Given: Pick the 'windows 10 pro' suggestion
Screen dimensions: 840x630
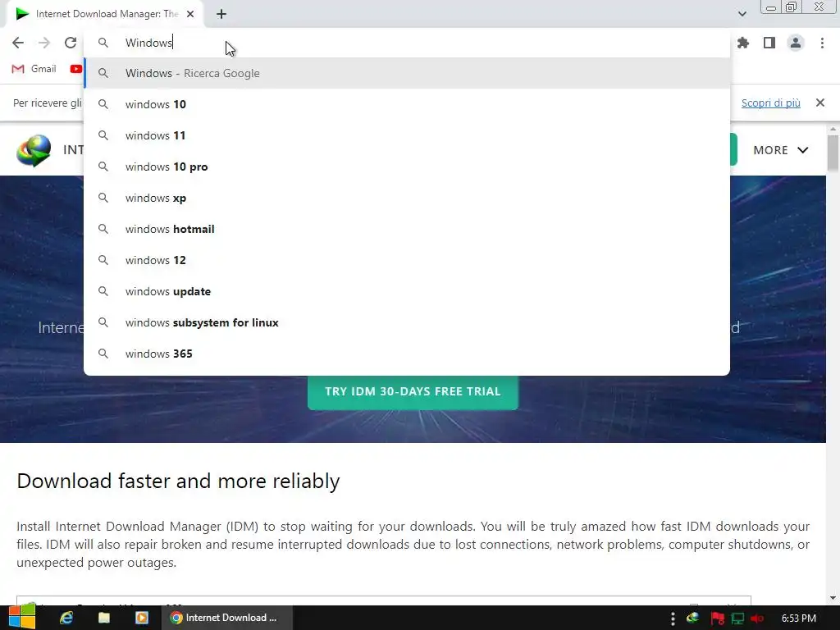Looking at the screenshot, I should pyautogui.click(x=407, y=167).
